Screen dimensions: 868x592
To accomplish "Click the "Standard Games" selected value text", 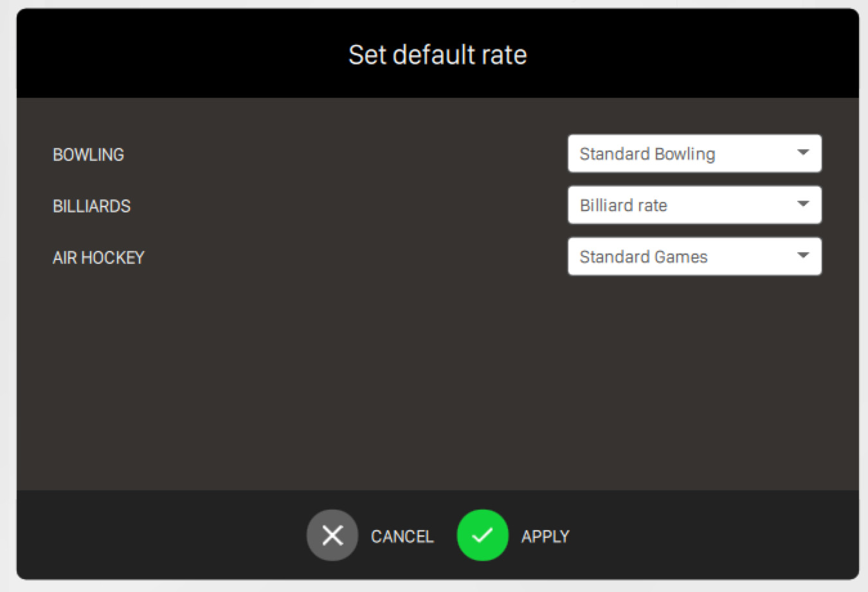I will coord(643,257).
